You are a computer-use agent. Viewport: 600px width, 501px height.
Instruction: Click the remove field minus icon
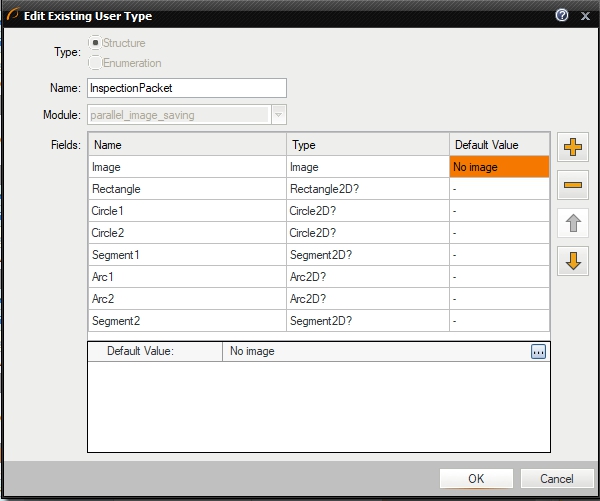[574, 185]
